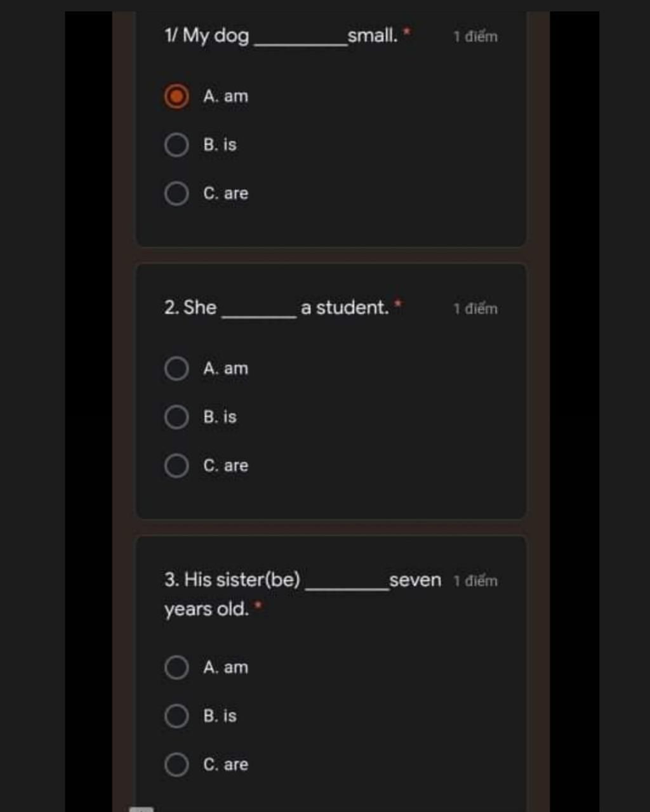Viewport: 650px width, 812px height.
Task: Pick B. is for the student question
Action: pos(176,417)
